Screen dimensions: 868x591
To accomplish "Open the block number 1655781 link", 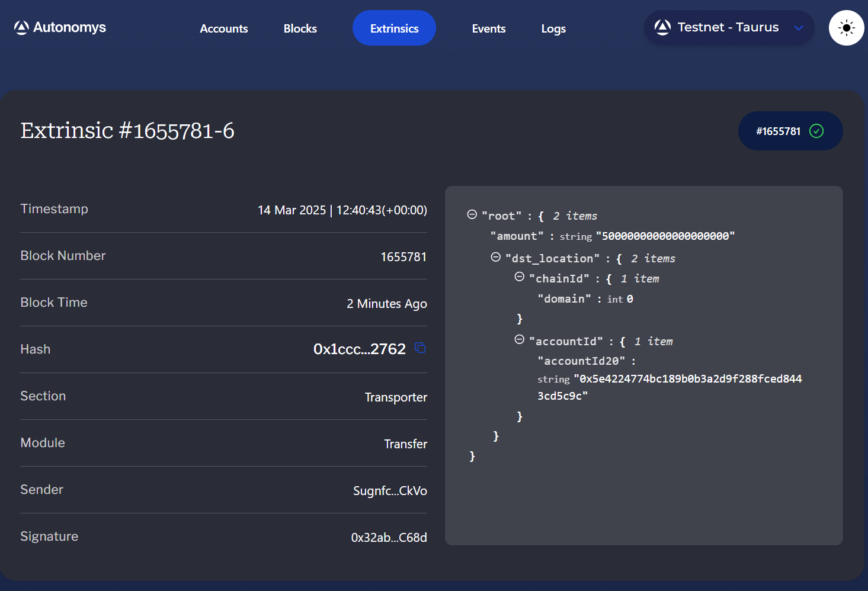I will point(403,256).
